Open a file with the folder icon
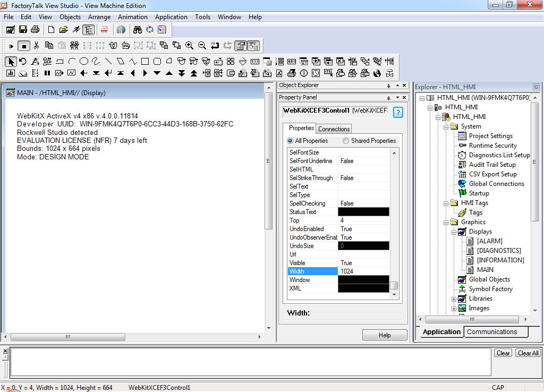544x392 pixels. pos(64,30)
